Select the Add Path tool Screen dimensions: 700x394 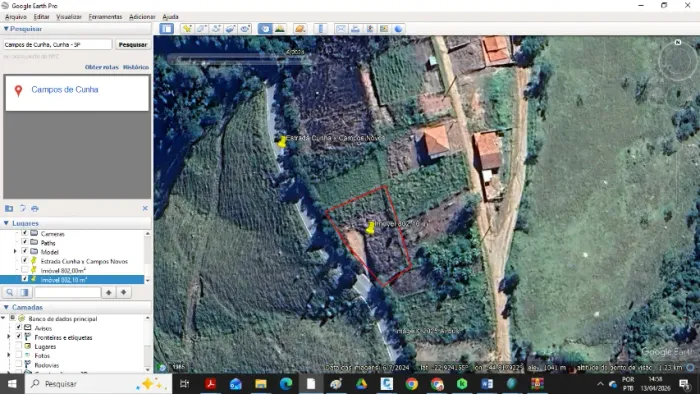(x=216, y=29)
